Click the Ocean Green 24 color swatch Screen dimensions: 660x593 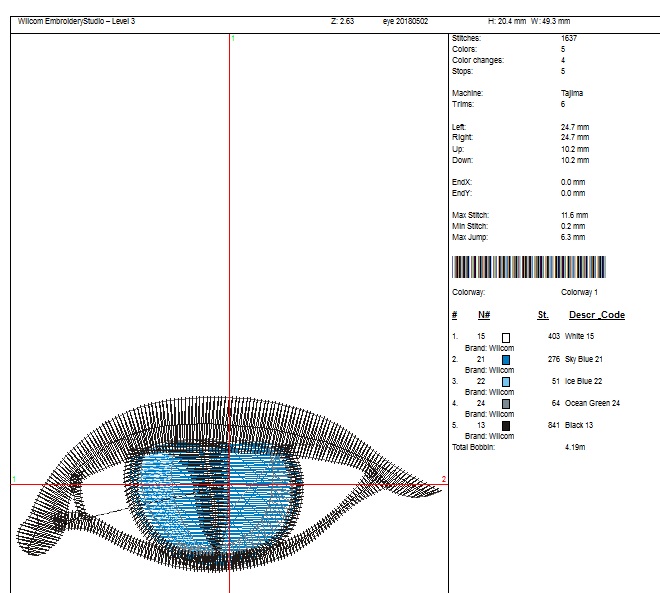click(x=506, y=404)
